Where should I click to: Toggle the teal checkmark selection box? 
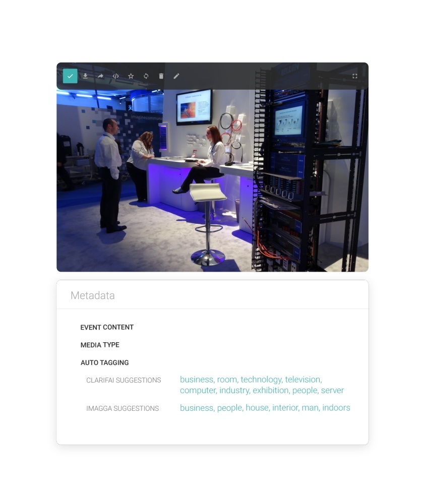(x=70, y=76)
